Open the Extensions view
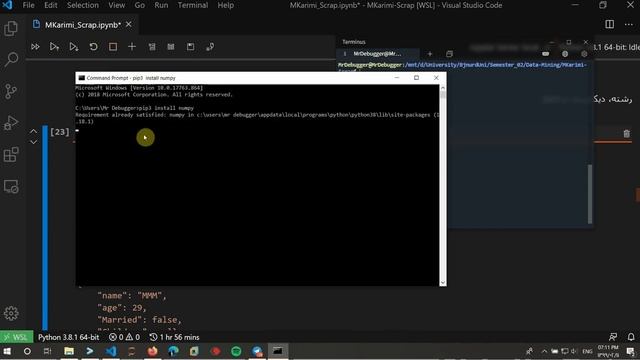Screen dimensions: 640x360 pos(11,155)
